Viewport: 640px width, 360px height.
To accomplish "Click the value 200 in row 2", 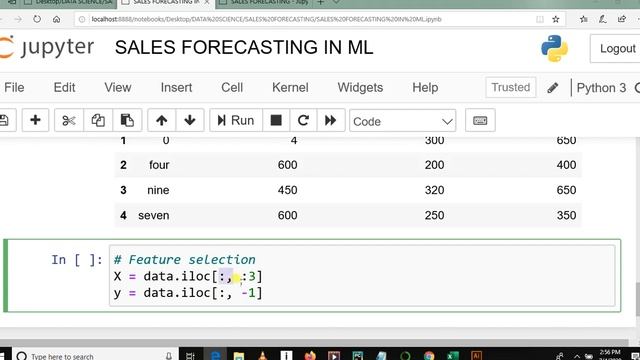I will pos(434,165).
